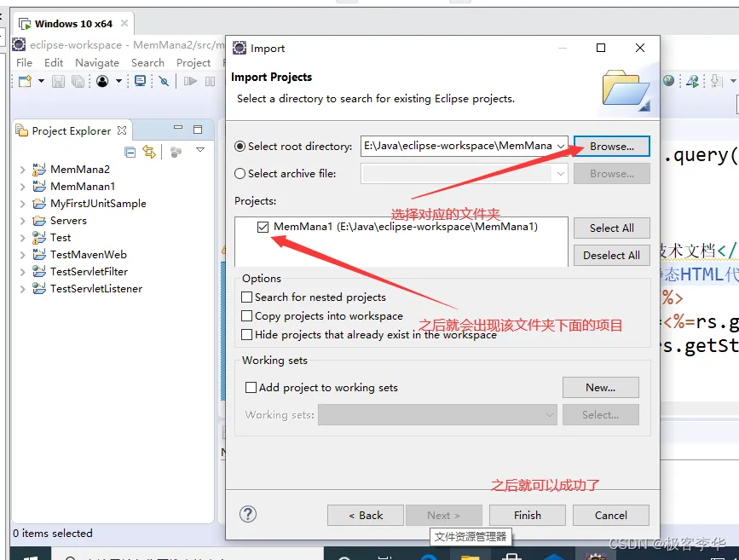This screenshot has height=560, width=739.
Task: Expand the Test project
Action: point(22,238)
